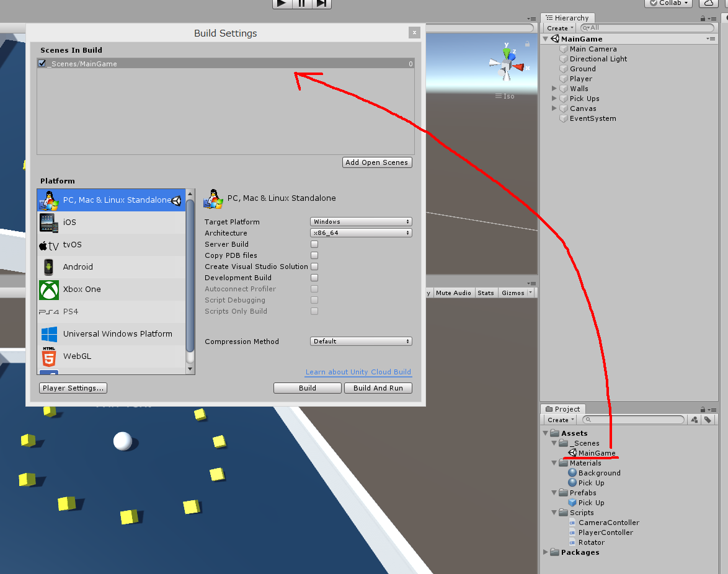
Task: Open the Project Create menu
Action: pyautogui.click(x=561, y=420)
